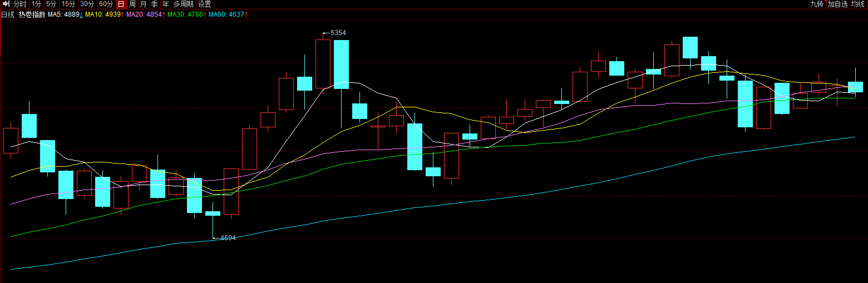Click the last candlestick on the right
The image size is (868, 283).
pos(855,87)
